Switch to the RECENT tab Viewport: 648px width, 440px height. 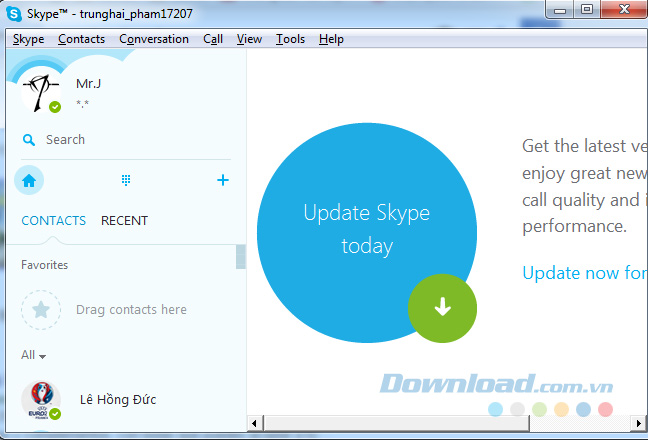pos(124,221)
